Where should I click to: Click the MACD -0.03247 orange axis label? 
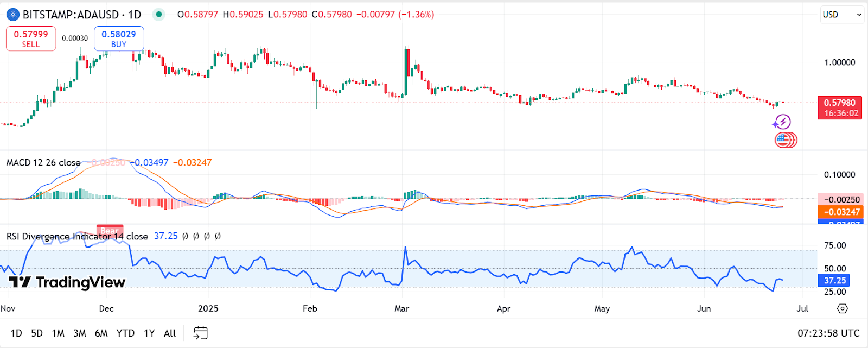(x=840, y=212)
